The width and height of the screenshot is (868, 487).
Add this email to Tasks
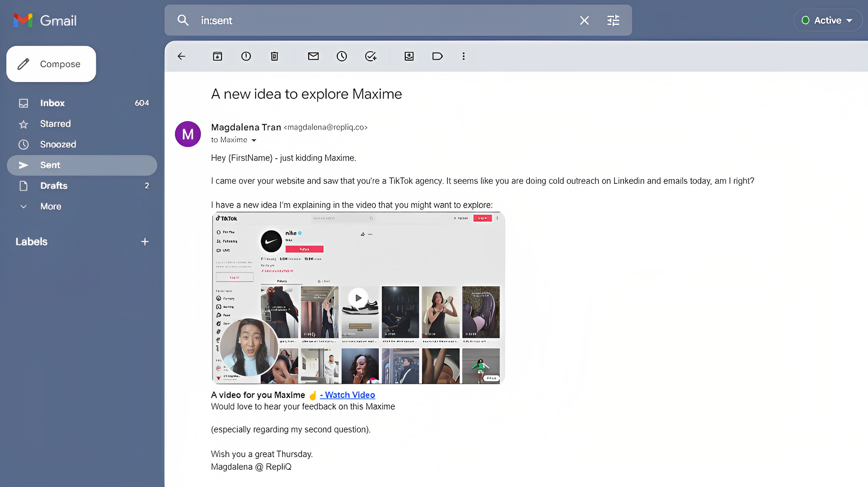[371, 56]
